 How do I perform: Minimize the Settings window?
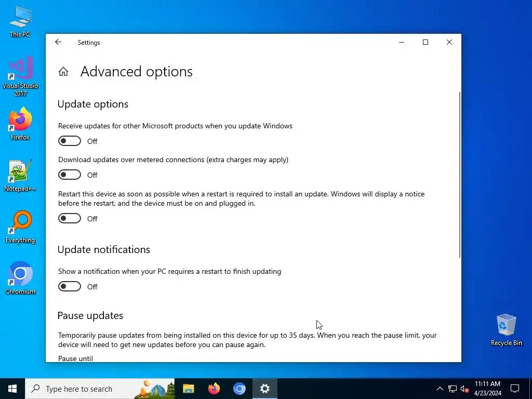tap(402, 42)
